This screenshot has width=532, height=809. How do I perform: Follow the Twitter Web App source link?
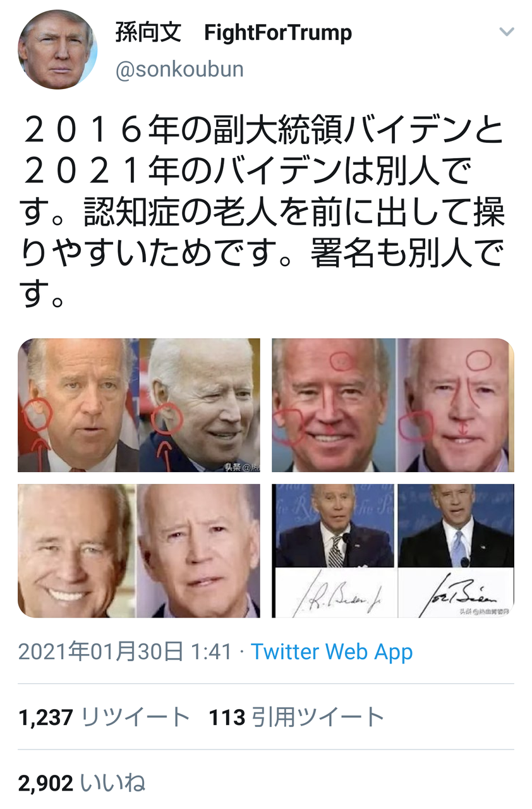[x=332, y=652]
